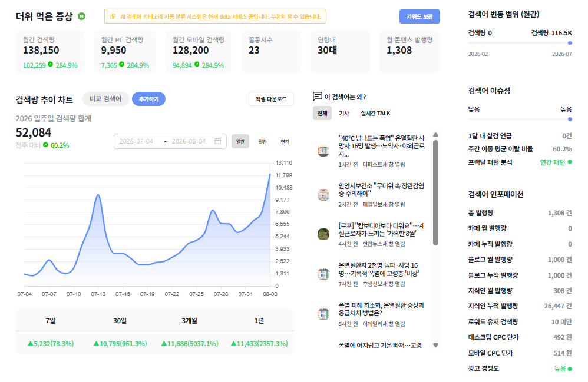Viewport: 588px width, 382px height.
Task: Select the 월간 period toggle
Action: (263, 142)
